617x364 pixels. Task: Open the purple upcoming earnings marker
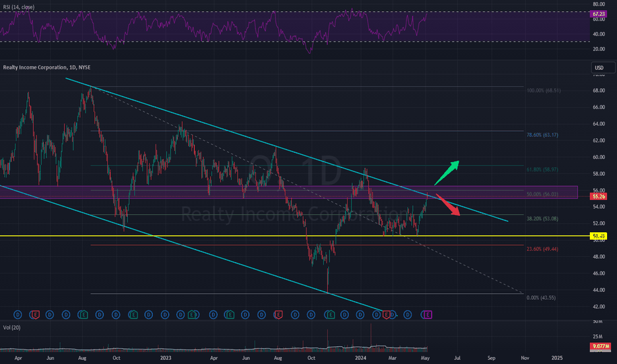[x=428, y=314]
